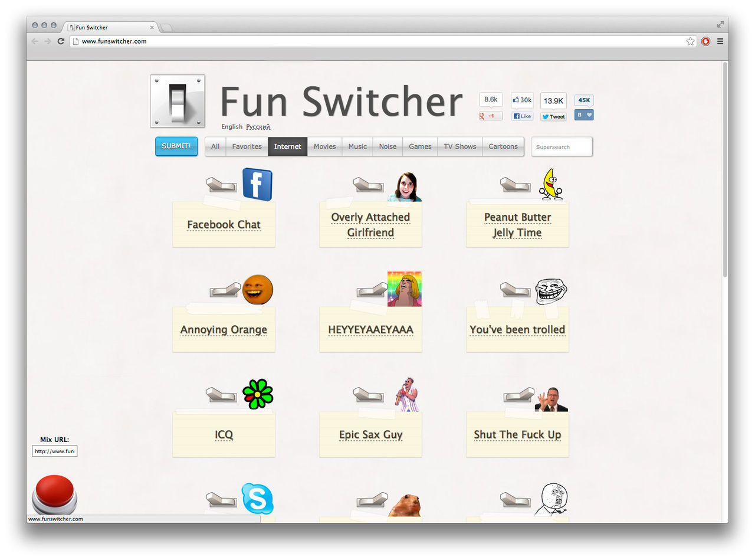Toggle the You've been trolled switch

pos(516,290)
